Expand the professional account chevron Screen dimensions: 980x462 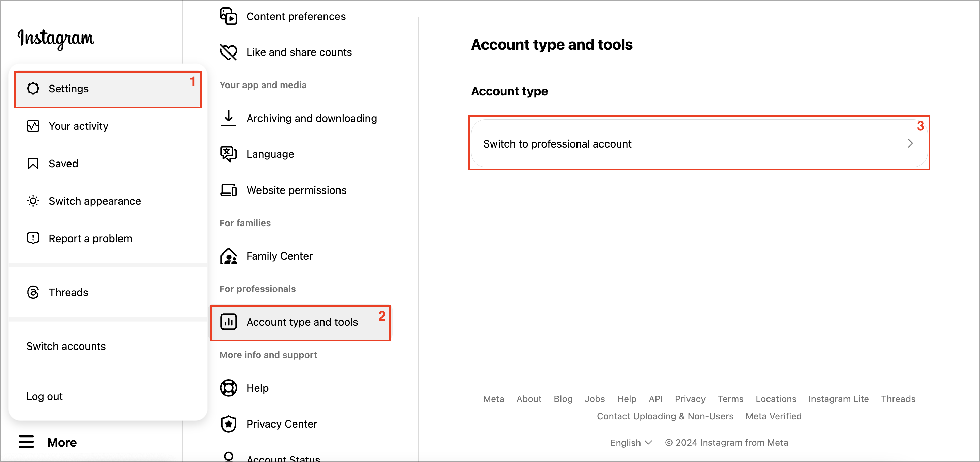point(910,143)
